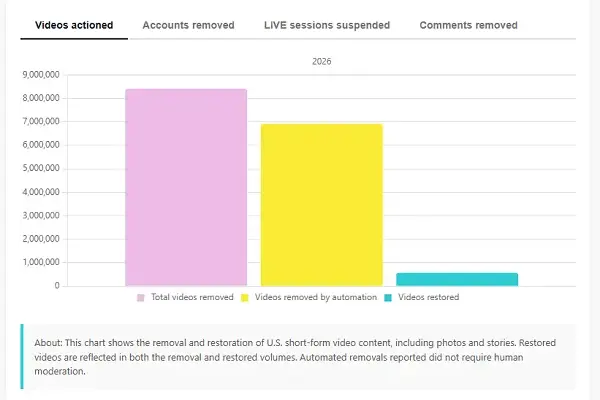
Task: Toggle the Videos removed by automation legend label
Action: (316, 297)
